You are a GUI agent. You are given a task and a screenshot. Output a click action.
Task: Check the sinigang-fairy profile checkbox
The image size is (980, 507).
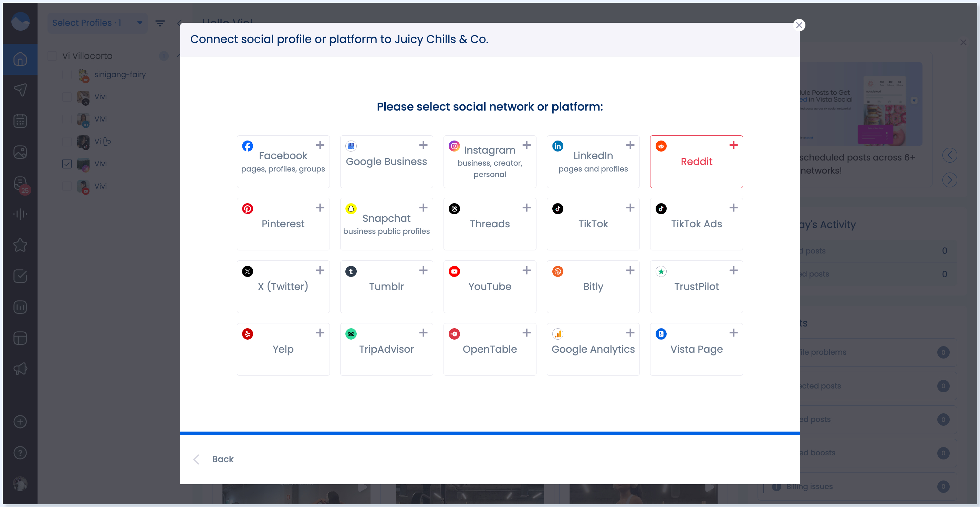pos(67,75)
